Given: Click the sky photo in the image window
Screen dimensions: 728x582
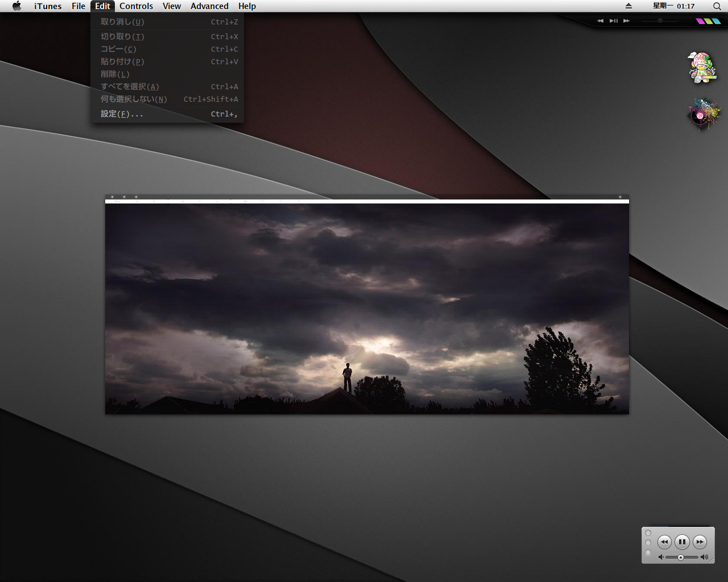Looking at the screenshot, I should tap(367, 309).
